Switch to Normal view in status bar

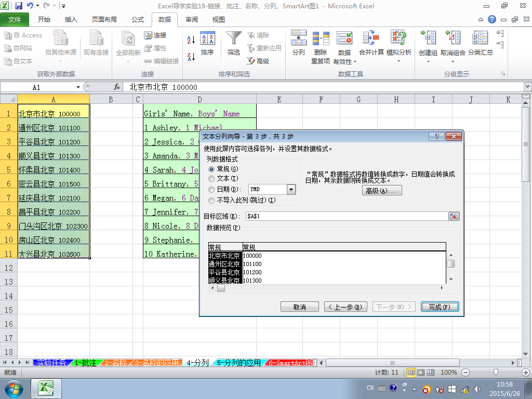pos(411,373)
